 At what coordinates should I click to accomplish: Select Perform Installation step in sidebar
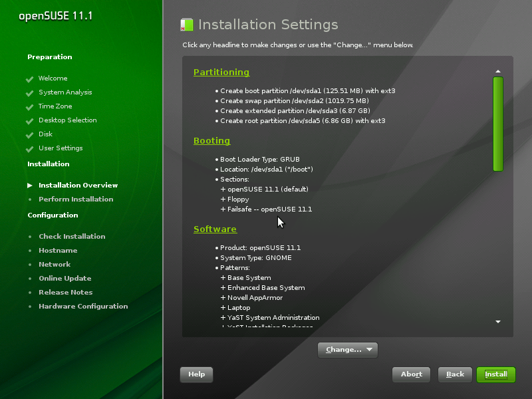point(76,199)
